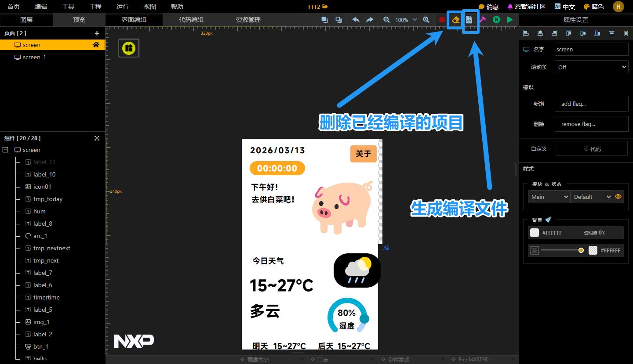Open the 帮助 menu
Screen dimensions: 633x364
point(177,7)
